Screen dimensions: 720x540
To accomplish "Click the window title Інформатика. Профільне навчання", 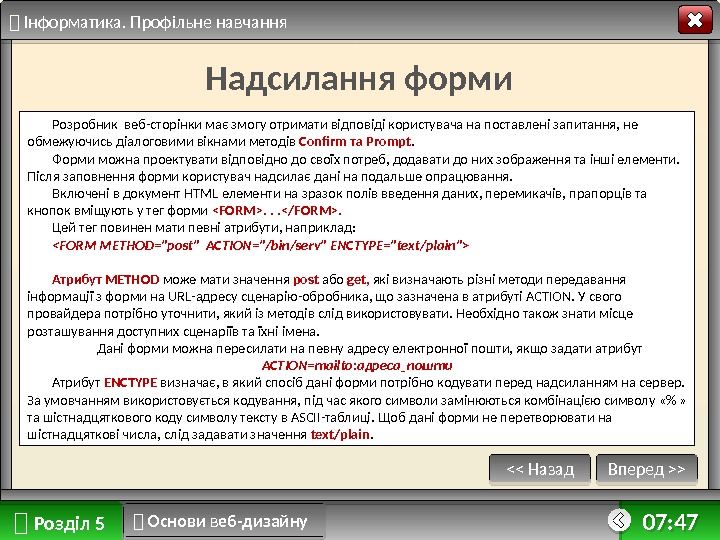I will 155,22.
